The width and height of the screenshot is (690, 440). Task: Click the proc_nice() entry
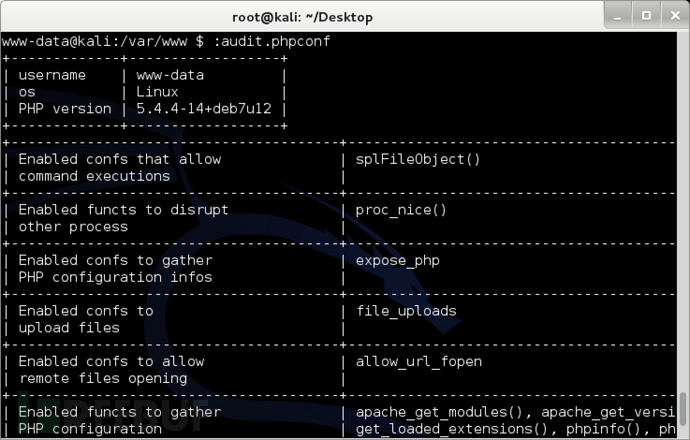tap(401, 210)
